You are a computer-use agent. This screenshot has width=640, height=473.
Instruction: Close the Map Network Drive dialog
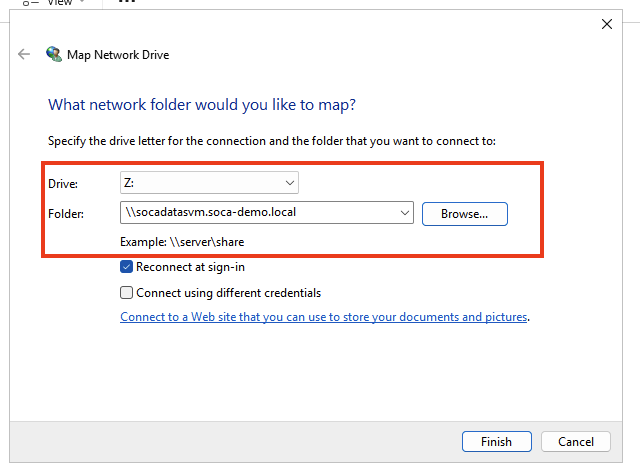click(x=607, y=24)
